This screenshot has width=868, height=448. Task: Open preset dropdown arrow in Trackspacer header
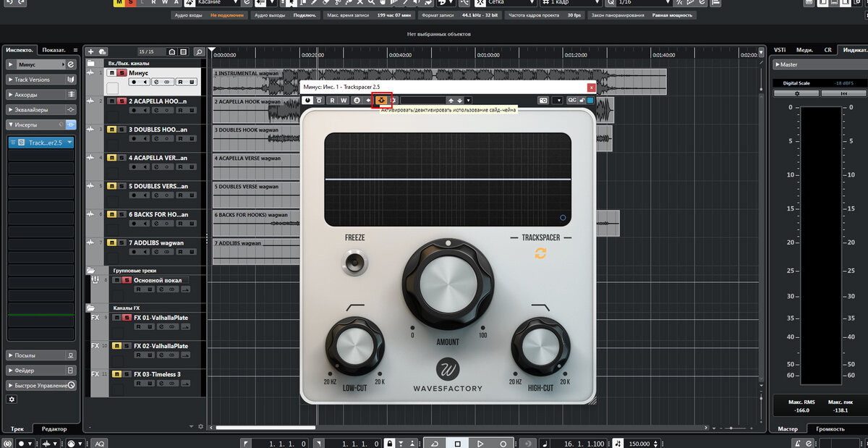point(469,100)
